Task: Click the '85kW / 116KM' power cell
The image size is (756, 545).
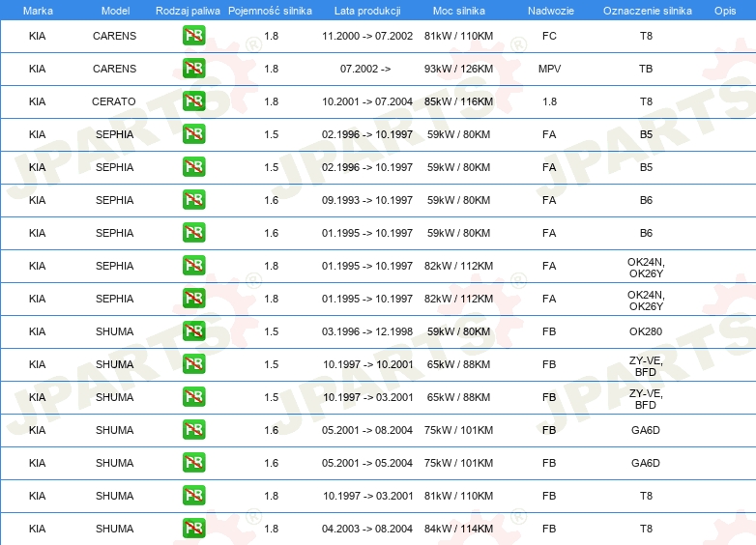Action: [458, 101]
